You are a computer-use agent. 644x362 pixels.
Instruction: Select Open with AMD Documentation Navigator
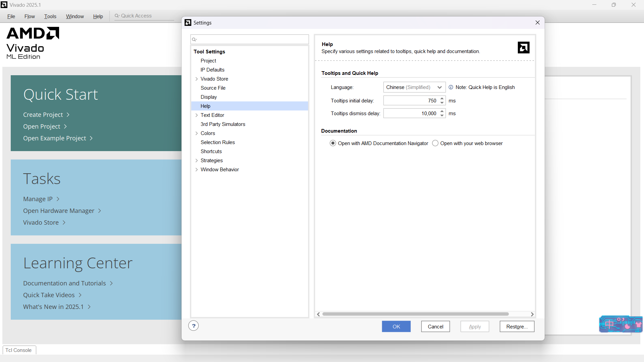[333, 143]
